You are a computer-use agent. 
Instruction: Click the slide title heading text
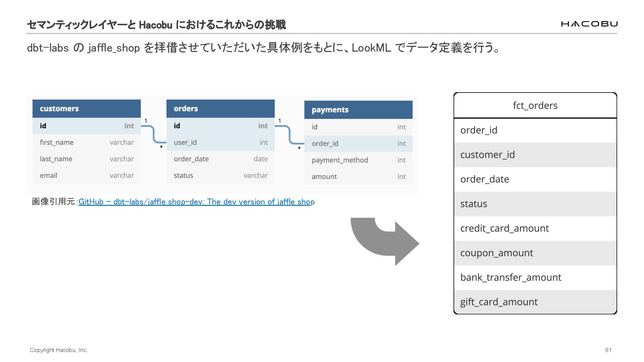pos(156,25)
